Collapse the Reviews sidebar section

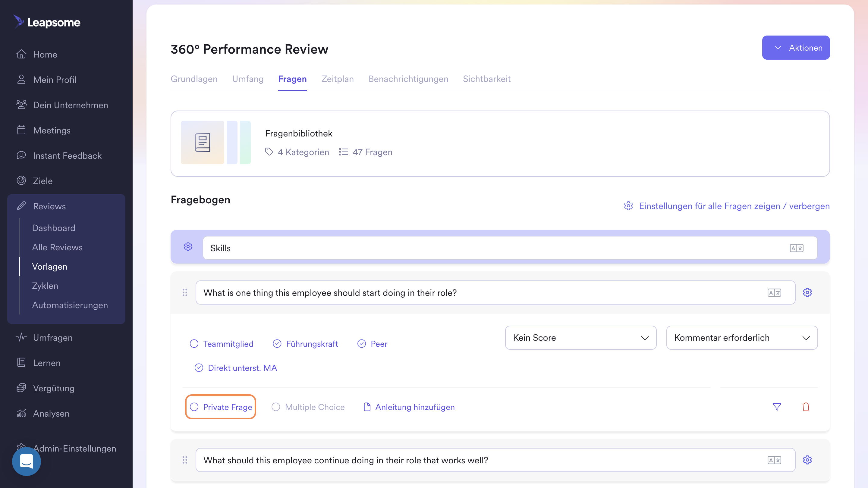click(66, 206)
